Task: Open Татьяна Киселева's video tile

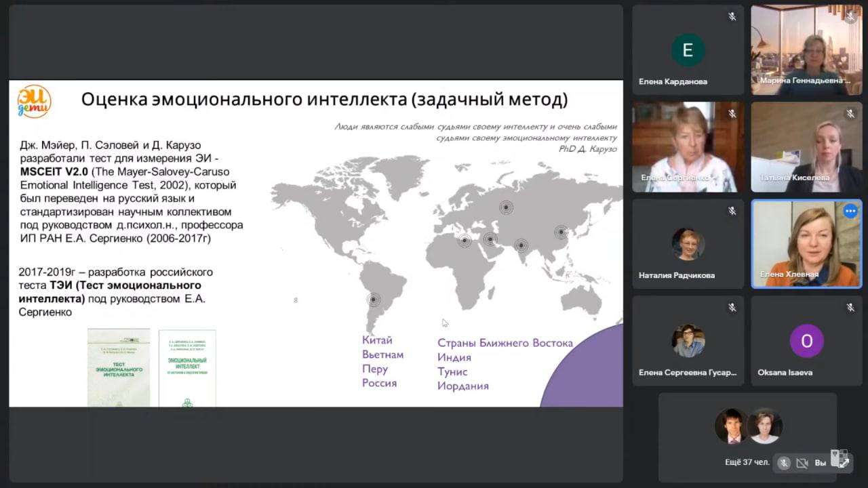Action: coord(806,147)
